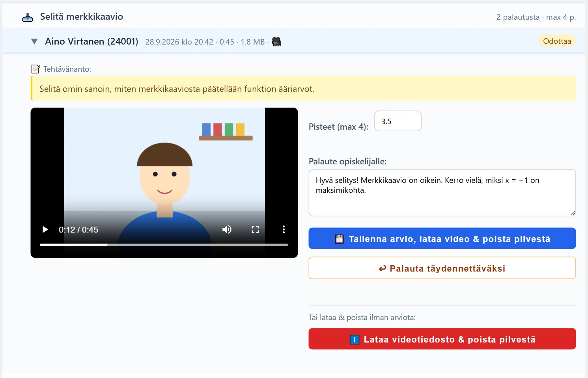Click the notepad icon next to Tehtävänanto
588x378 pixels.
click(35, 69)
